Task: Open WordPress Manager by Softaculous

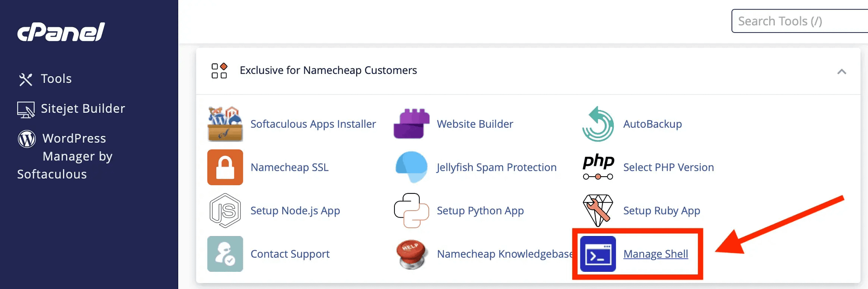Action: [65, 156]
